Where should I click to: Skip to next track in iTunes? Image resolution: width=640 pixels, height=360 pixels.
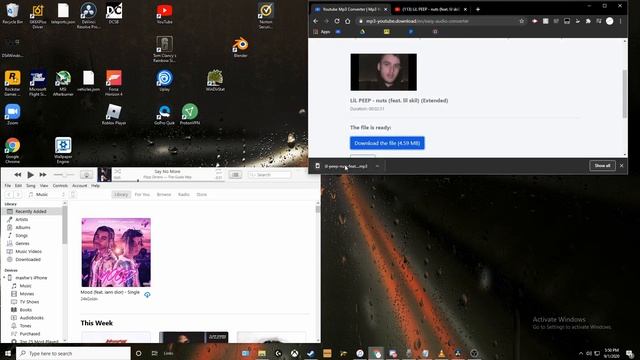click(43, 175)
